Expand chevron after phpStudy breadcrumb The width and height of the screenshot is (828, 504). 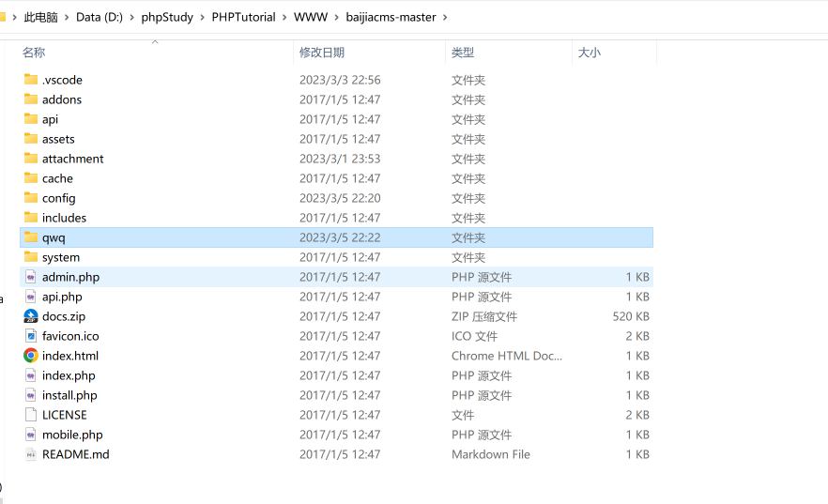[203, 18]
